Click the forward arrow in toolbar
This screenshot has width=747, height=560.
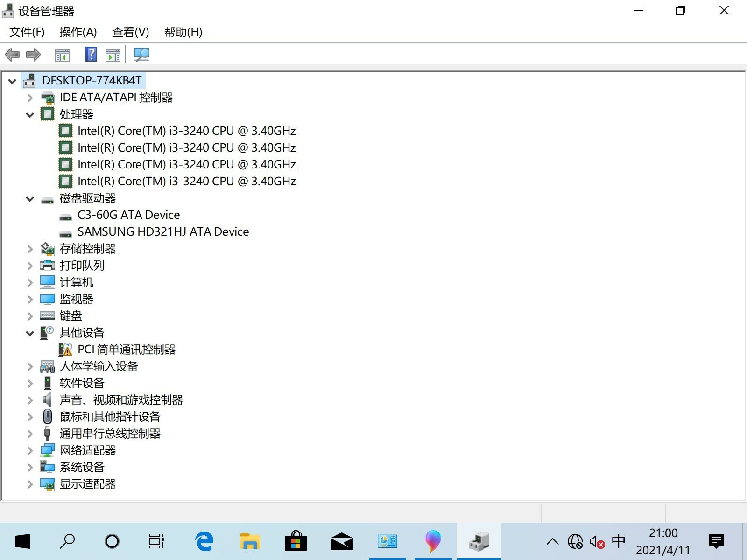tap(34, 55)
